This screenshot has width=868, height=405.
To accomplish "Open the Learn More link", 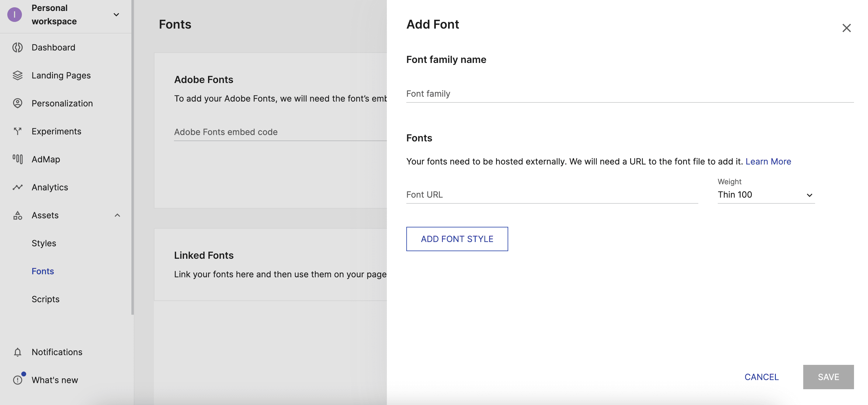I will point(768,161).
